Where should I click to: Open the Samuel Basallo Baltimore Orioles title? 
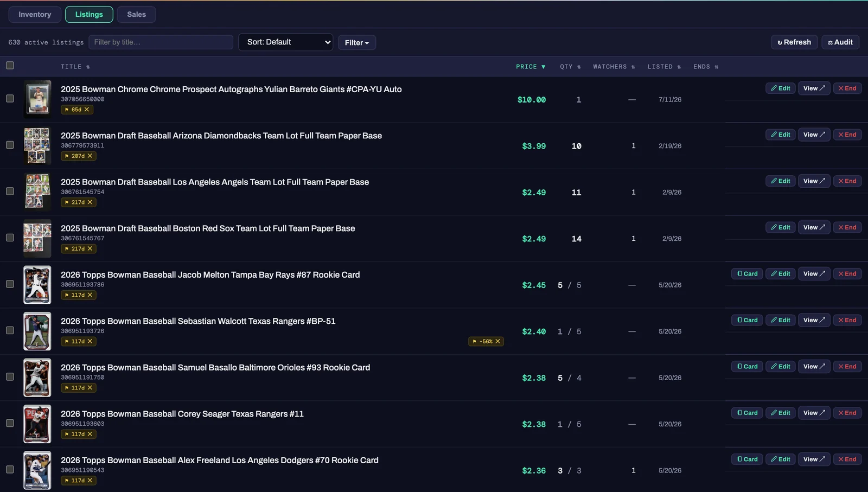point(215,367)
